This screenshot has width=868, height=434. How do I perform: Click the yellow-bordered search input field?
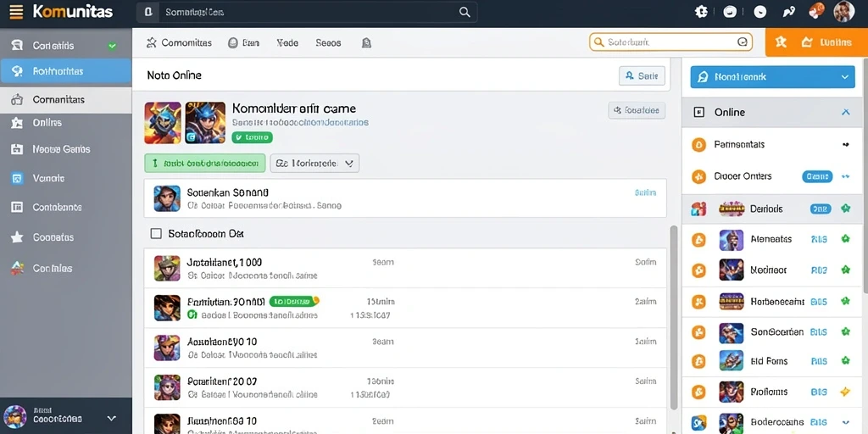click(x=671, y=42)
